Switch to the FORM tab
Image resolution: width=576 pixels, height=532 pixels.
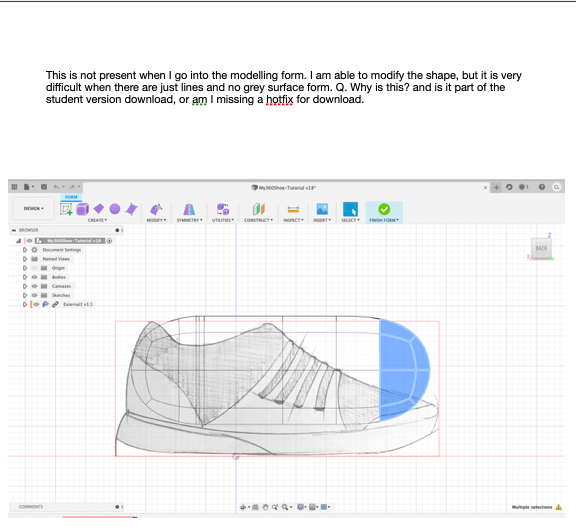pos(71,197)
